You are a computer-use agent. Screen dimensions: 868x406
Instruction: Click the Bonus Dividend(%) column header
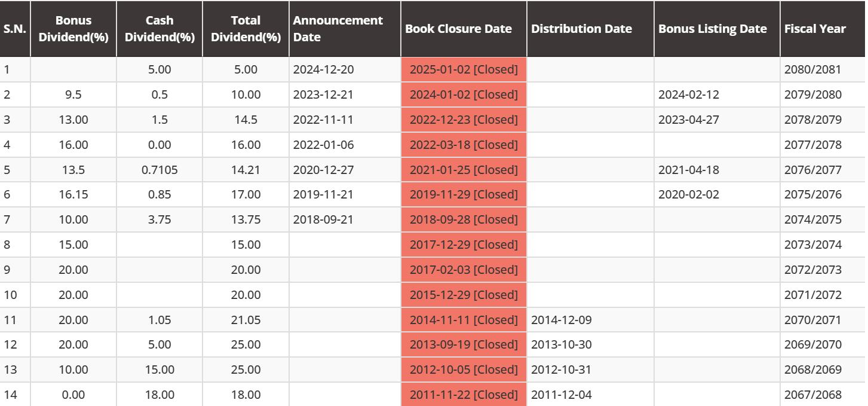coord(73,29)
